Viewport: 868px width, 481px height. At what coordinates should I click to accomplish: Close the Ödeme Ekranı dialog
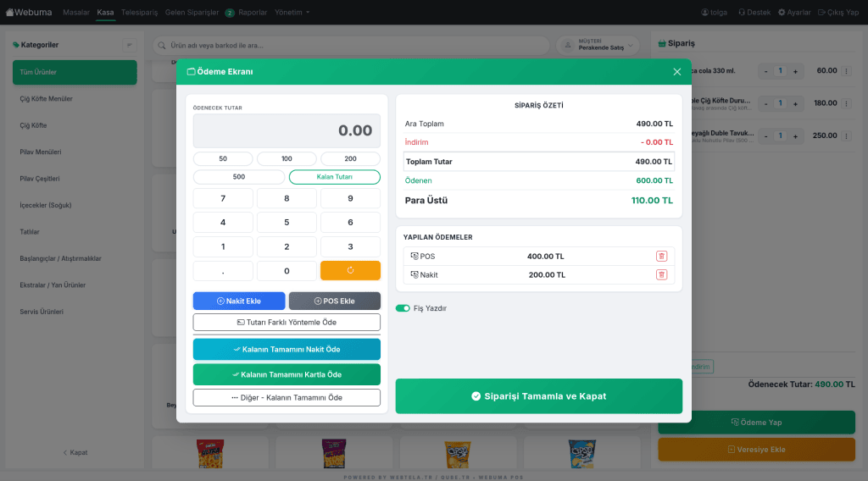click(676, 72)
